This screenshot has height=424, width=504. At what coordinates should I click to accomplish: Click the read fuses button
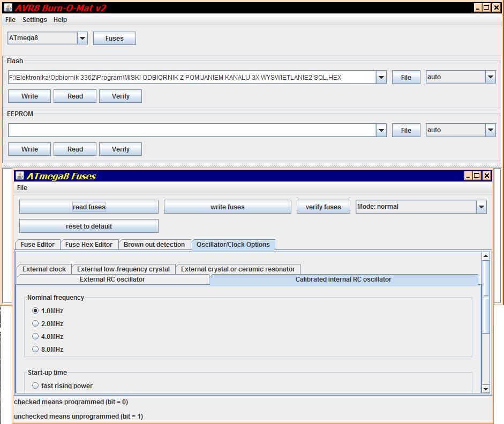coord(89,207)
